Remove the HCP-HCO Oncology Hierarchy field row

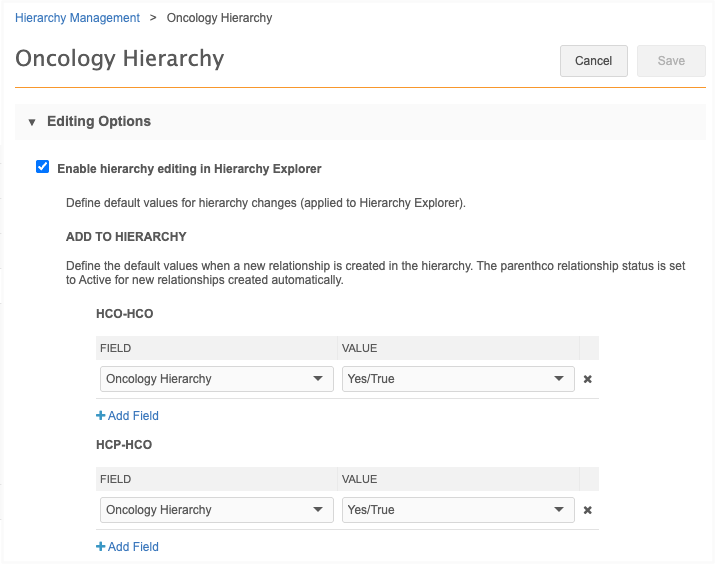tap(588, 510)
